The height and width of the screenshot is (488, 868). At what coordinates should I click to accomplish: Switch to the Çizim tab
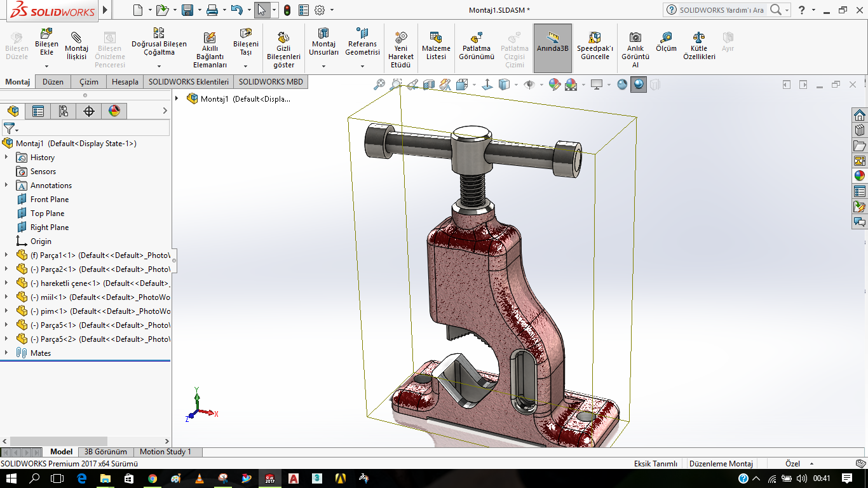89,81
